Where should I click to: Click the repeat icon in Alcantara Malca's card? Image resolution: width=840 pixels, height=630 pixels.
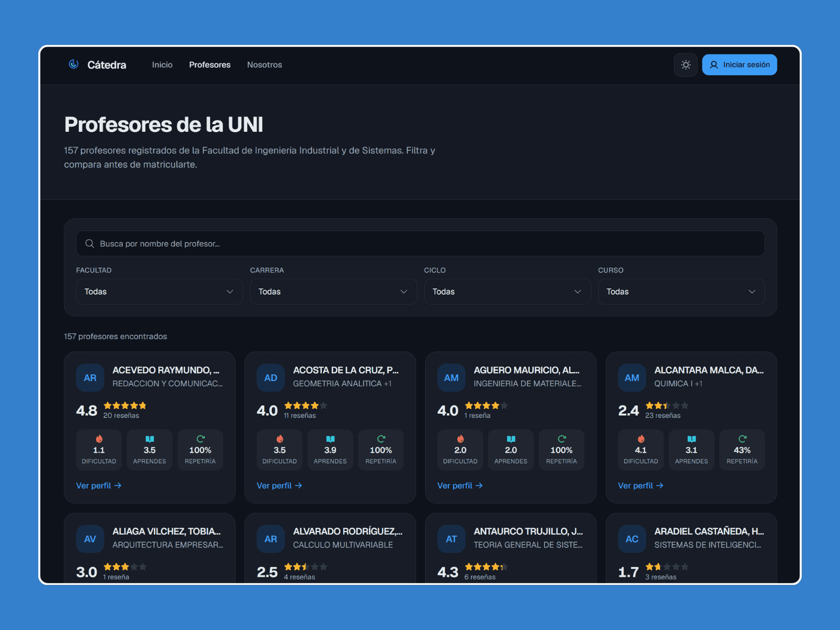742,439
